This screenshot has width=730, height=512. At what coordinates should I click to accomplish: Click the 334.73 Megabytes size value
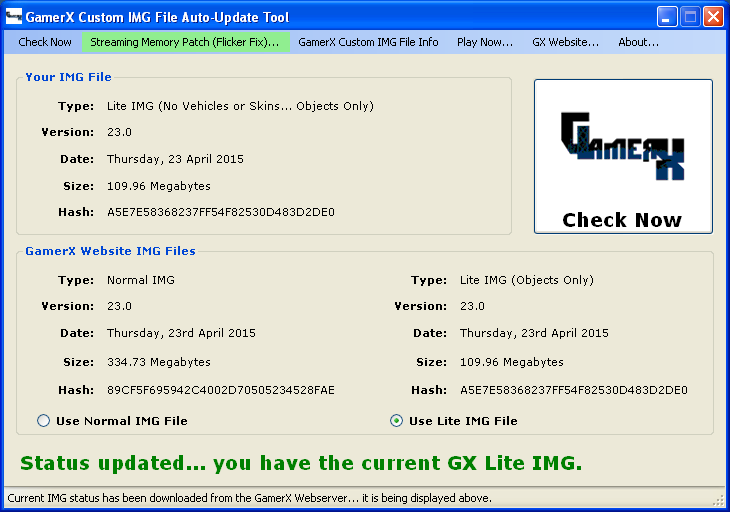pos(159,362)
